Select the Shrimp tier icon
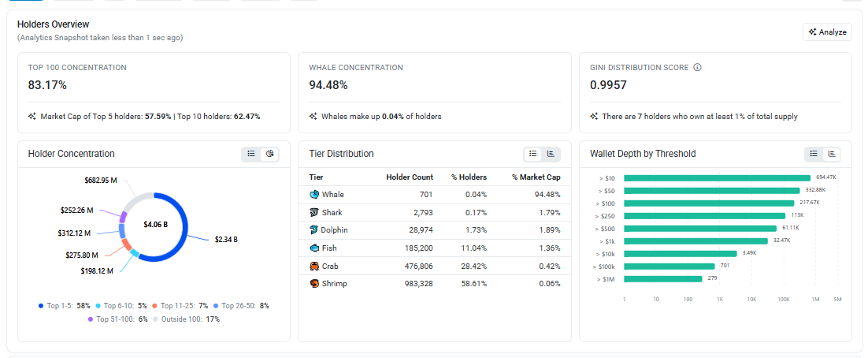 pos(314,284)
